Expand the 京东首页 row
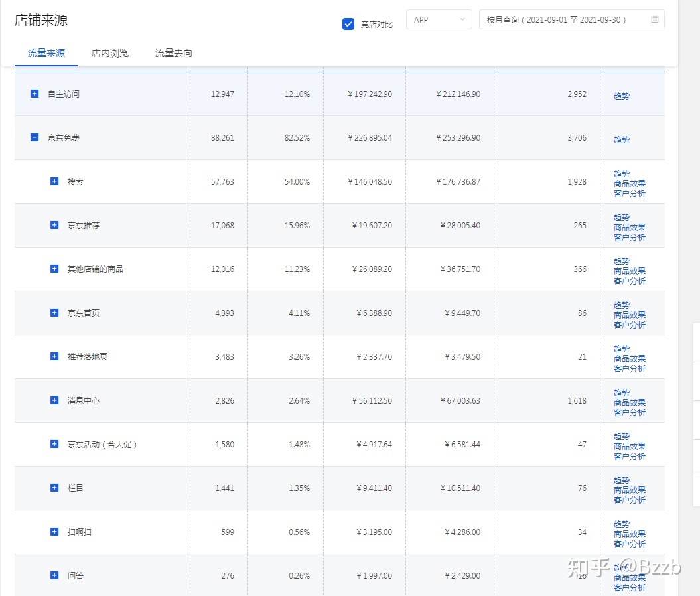Screen dimensions: 700x596 [54, 313]
